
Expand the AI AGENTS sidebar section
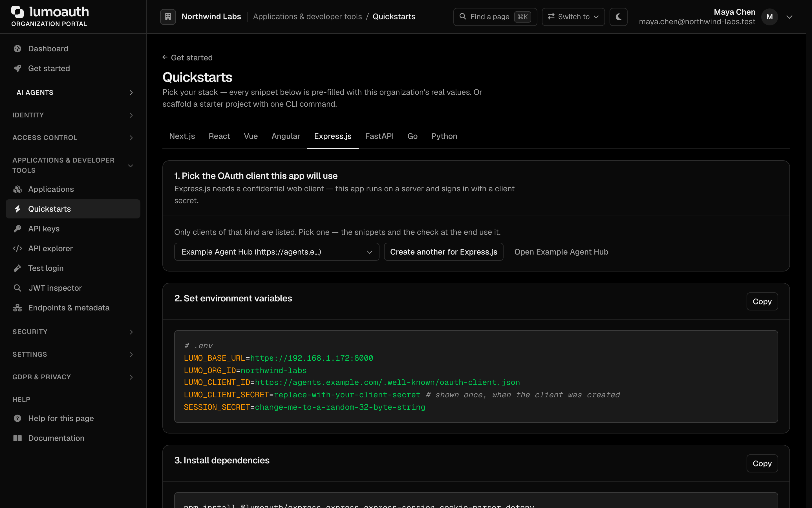pyautogui.click(x=73, y=92)
